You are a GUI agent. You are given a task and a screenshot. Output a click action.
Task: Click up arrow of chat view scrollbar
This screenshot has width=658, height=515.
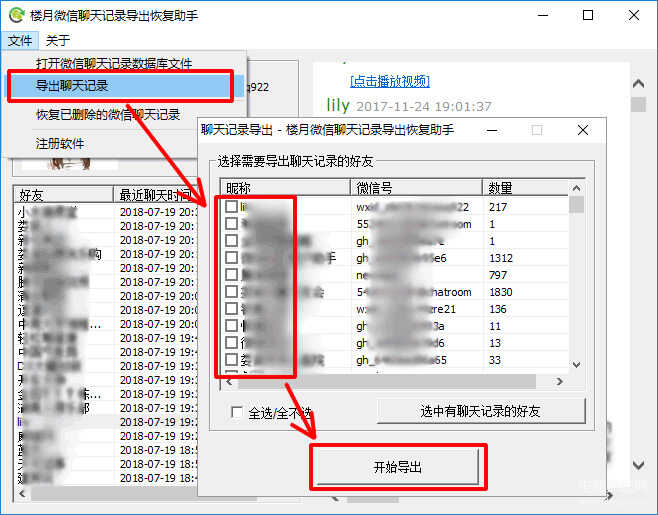638,84
